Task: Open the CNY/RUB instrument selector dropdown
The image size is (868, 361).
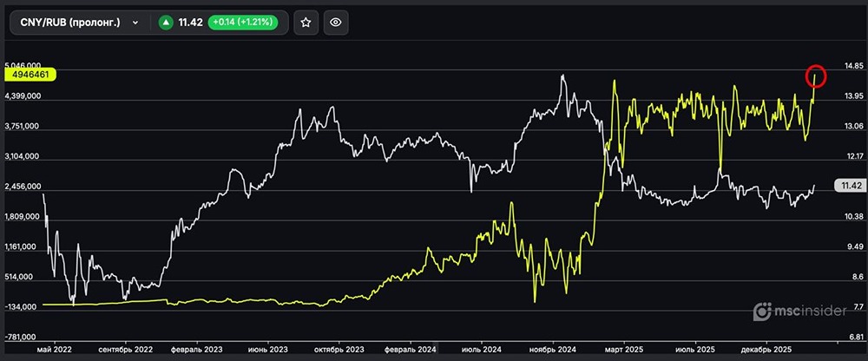Action: 79,23
